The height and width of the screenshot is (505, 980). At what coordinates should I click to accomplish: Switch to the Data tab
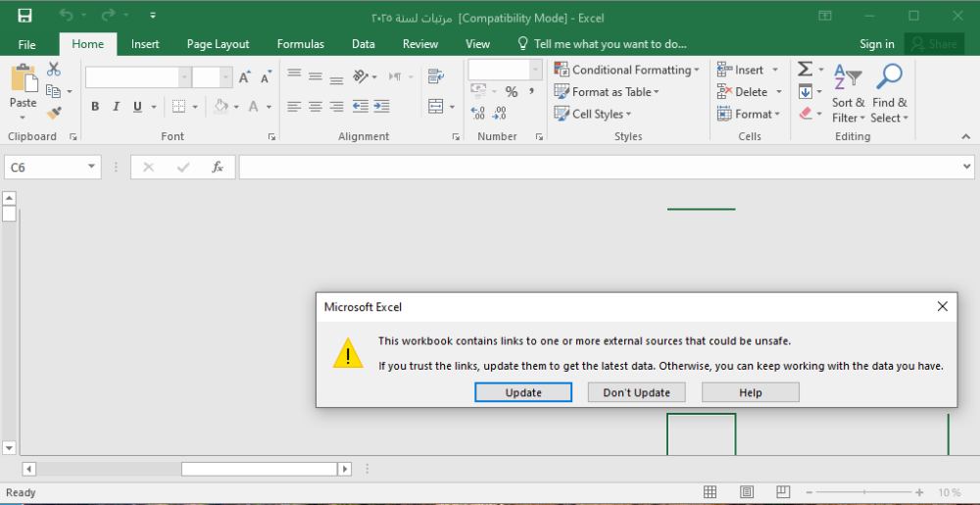point(364,44)
